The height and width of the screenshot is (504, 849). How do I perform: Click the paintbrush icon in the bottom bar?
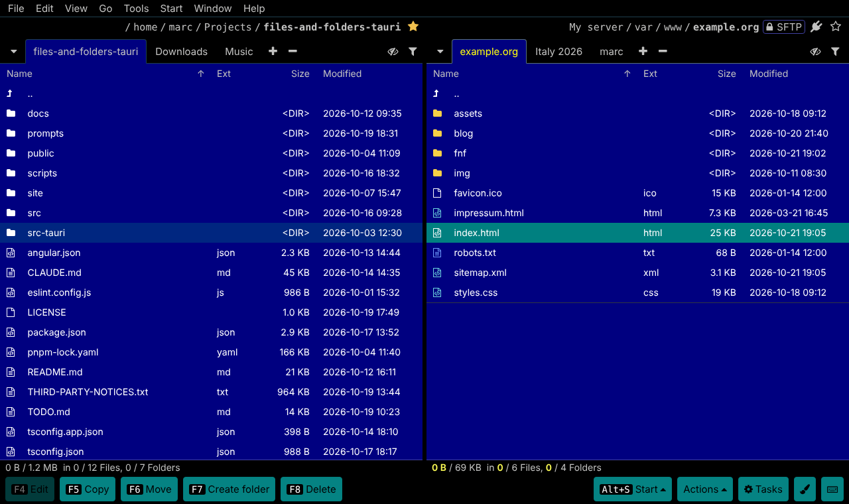coord(805,489)
